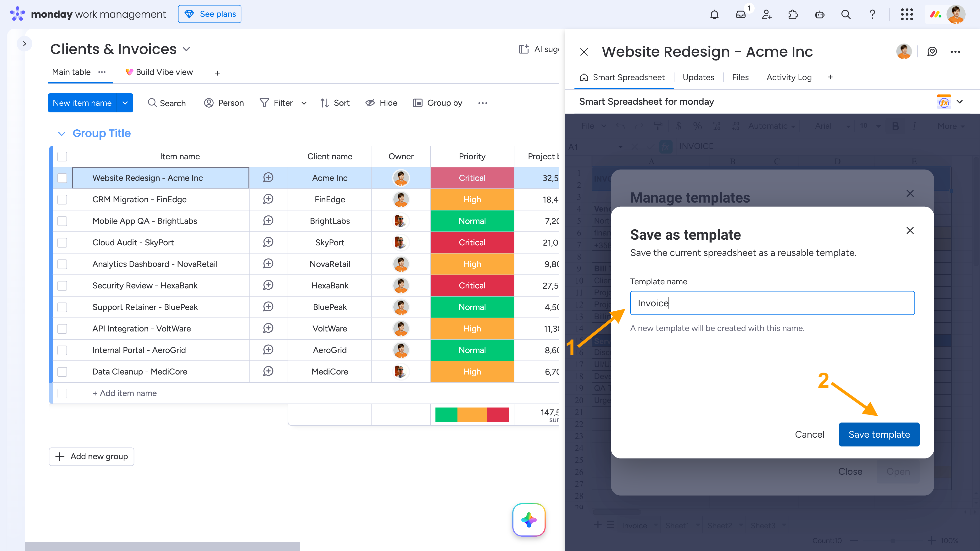Open conversation for CRM Migration - FinEdge

click(268, 199)
